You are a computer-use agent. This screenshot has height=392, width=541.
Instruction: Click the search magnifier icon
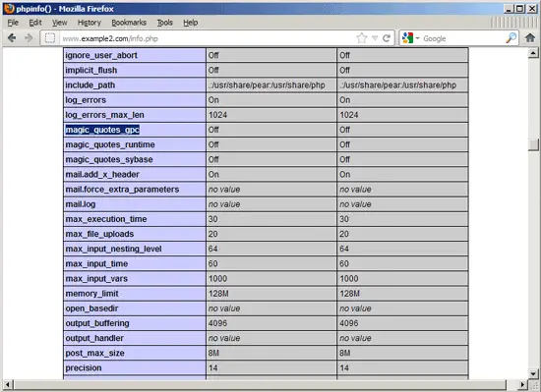[511, 38]
